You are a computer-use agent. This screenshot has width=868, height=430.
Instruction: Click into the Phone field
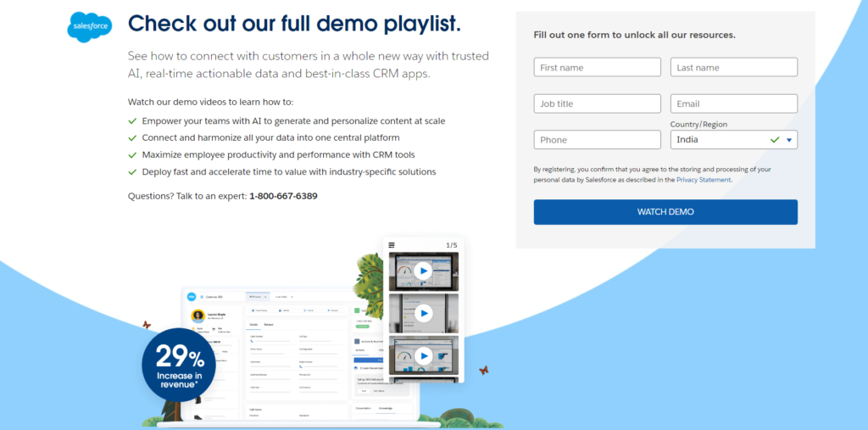pos(598,140)
